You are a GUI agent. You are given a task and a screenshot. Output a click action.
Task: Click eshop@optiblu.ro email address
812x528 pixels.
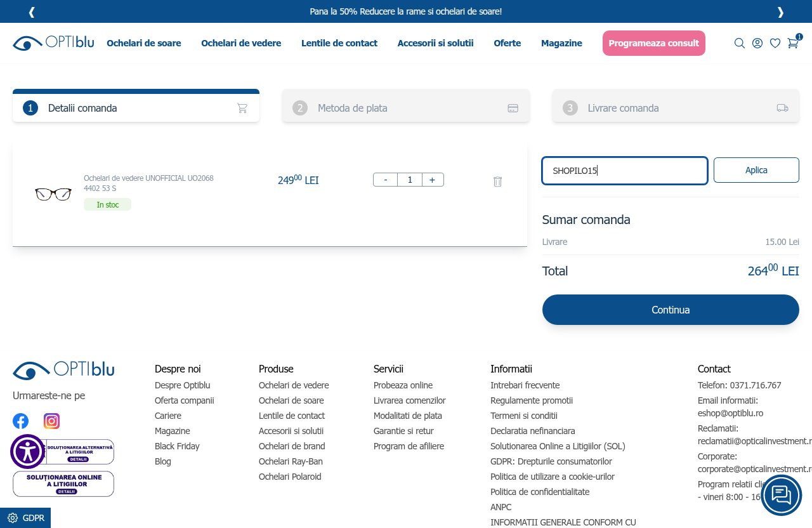[x=730, y=413]
